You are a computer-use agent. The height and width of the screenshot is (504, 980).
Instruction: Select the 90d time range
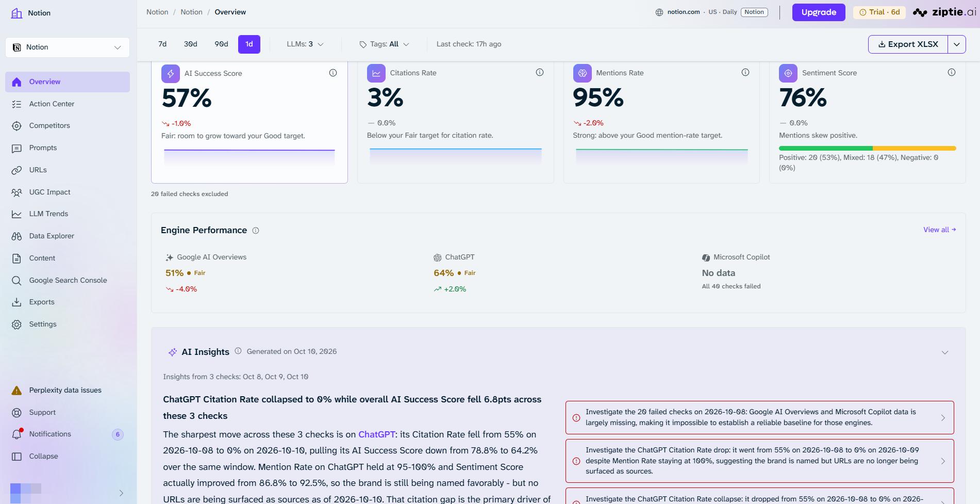pyautogui.click(x=222, y=44)
